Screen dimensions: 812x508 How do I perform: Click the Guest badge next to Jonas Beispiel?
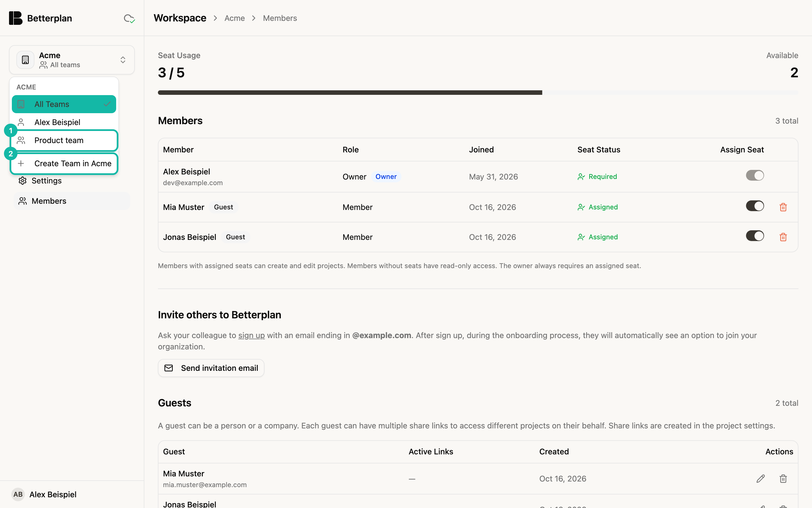[235, 237]
